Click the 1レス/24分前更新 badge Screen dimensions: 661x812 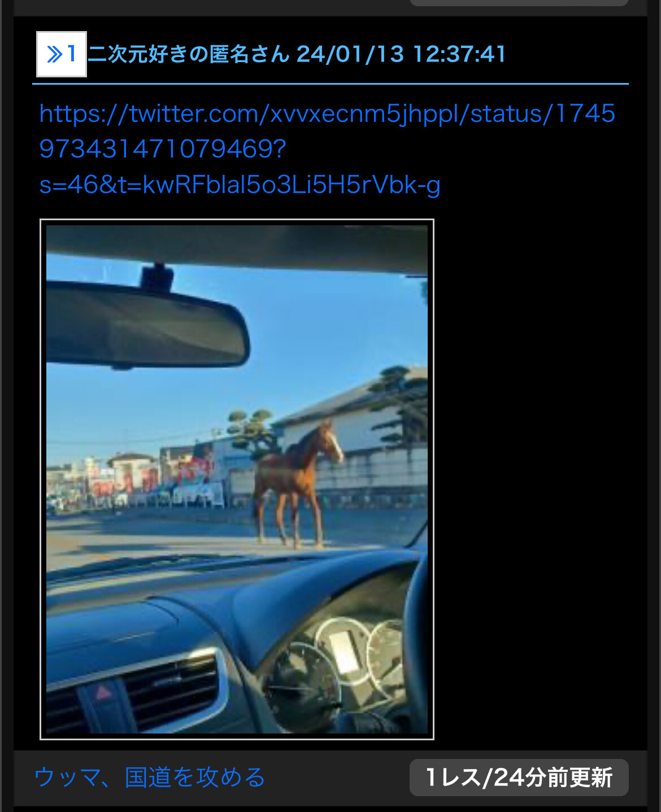[x=519, y=778]
